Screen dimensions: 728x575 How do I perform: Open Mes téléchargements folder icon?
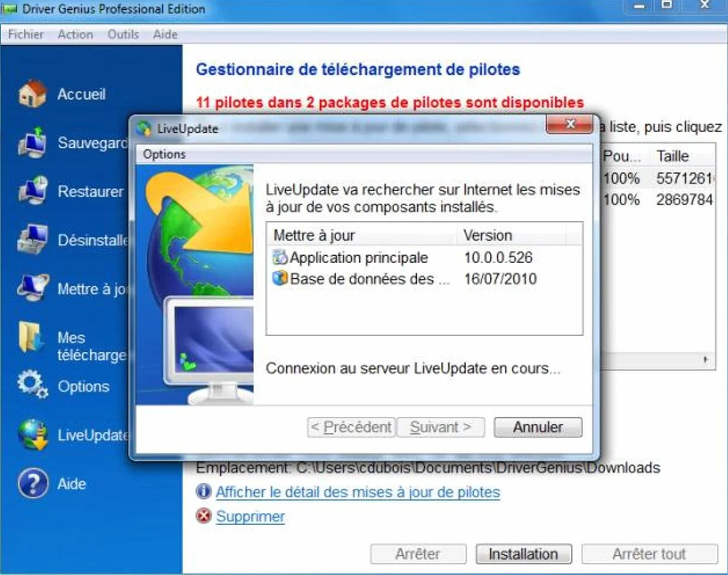(x=31, y=337)
